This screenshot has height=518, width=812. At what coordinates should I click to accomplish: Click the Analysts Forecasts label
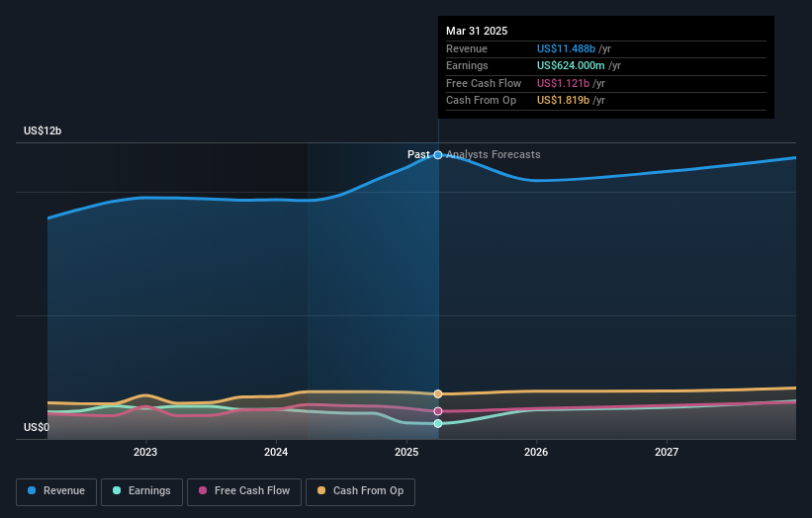coord(493,154)
